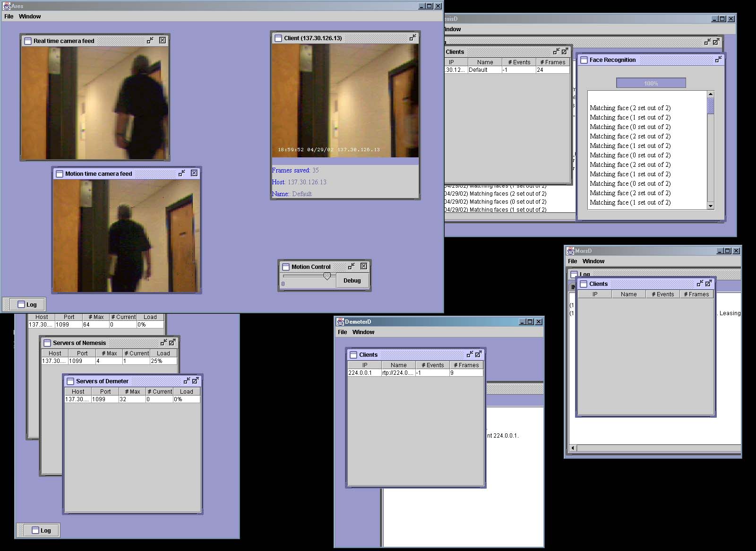
Task: Click the 100% progress bar in Face Recognition
Action: click(x=651, y=83)
